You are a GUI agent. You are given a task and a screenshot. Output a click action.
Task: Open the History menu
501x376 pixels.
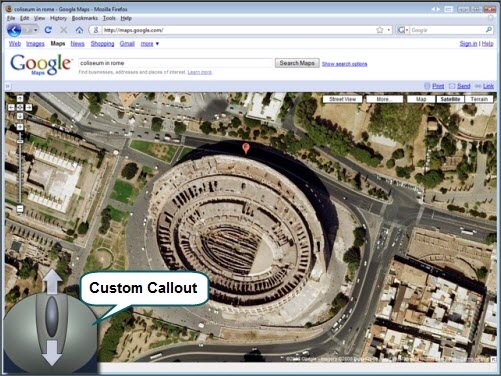(58, 18)
